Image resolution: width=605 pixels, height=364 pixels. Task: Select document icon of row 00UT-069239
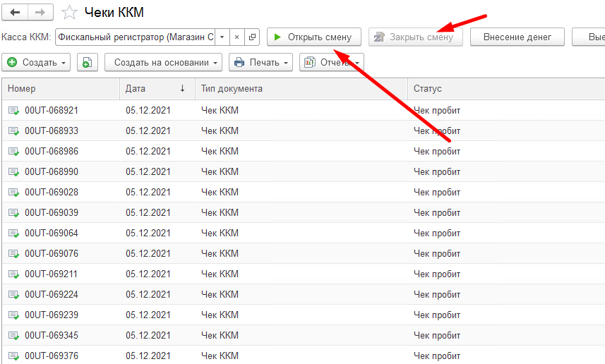[x=13, y=315]
